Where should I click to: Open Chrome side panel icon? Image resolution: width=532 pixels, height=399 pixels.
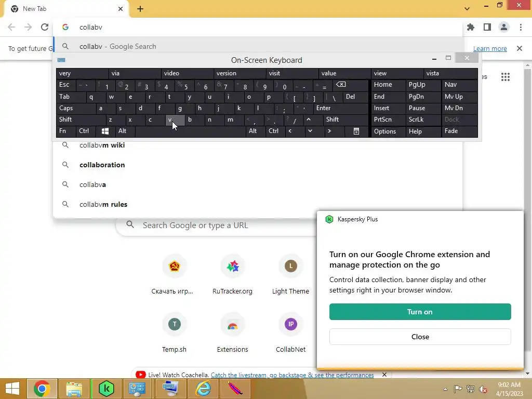click(x=487, y=27)
